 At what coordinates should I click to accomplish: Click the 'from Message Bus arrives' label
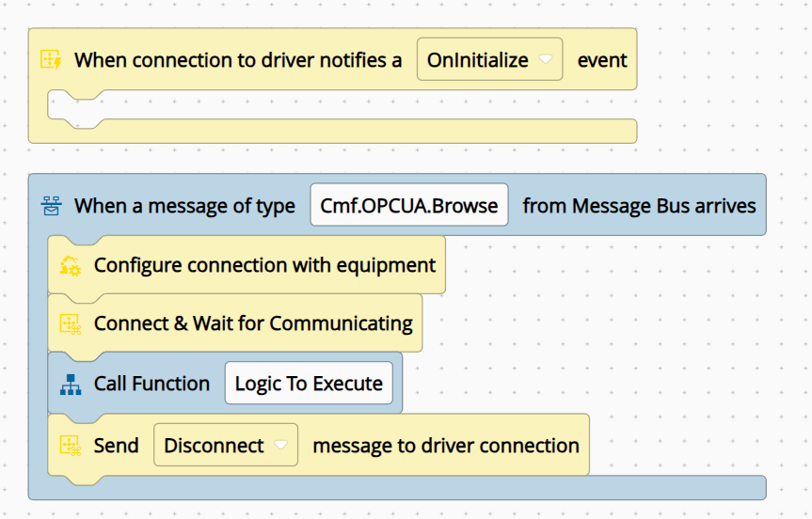click(x=639, y=206)
